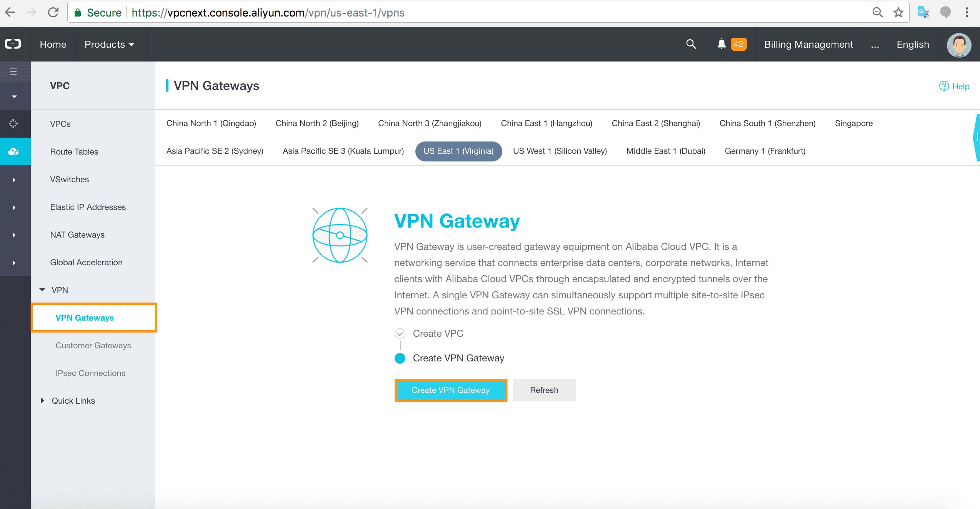Click the gray circle extension icon in the browser toolbar
Viewport: 980px width, 509px height.
pos(945,12)
